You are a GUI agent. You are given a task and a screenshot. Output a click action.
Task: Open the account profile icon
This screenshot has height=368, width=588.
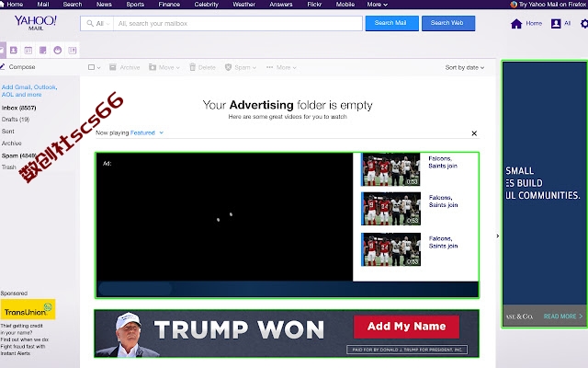[x=556, y=24]
